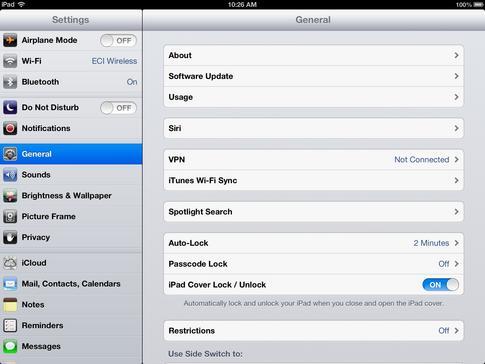Open Auto-Lock options via its chevron
The width and height of the screenshot is (485, 364).
[456, 243]
